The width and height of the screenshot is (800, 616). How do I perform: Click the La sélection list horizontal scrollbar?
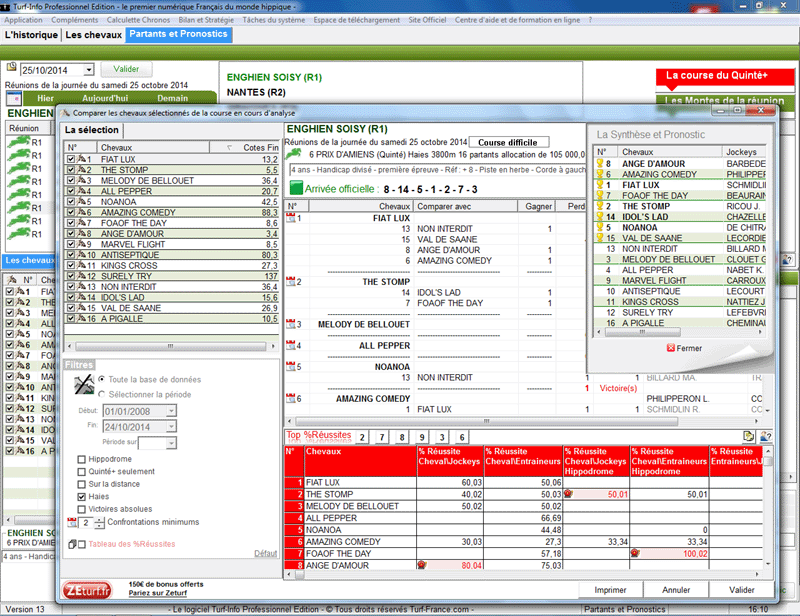pos(171,347)
